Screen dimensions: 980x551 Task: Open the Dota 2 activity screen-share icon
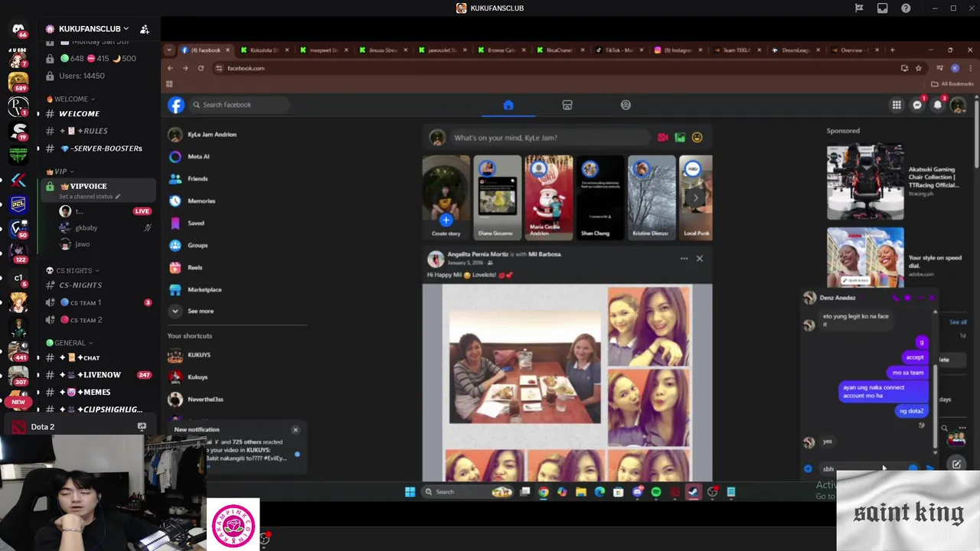(142, 427)
